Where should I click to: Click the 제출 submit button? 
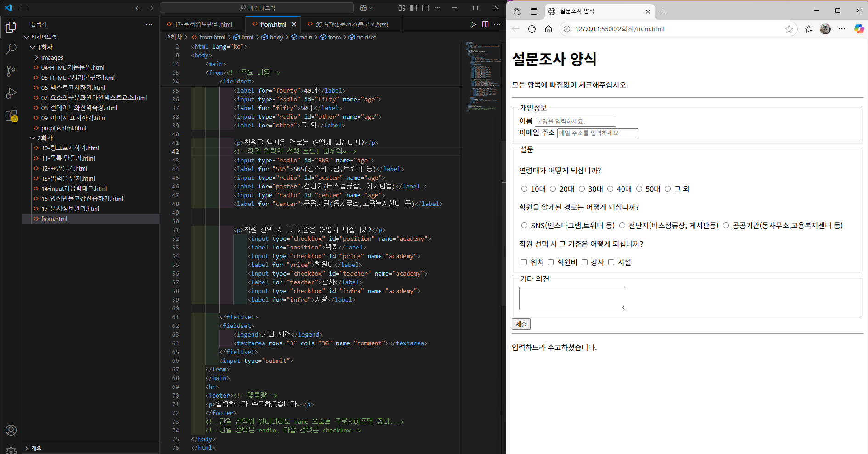[521, 324]
